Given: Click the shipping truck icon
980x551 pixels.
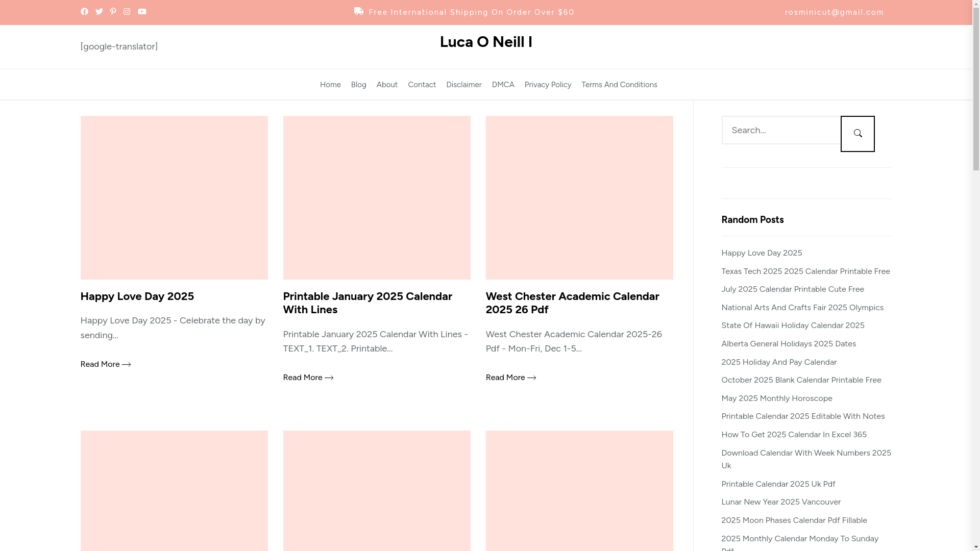Looking at the screenshot, I should click(359, 11).
